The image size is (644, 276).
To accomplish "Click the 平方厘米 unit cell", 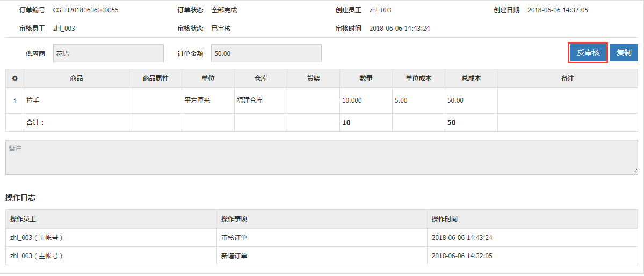I will [208, 101].
